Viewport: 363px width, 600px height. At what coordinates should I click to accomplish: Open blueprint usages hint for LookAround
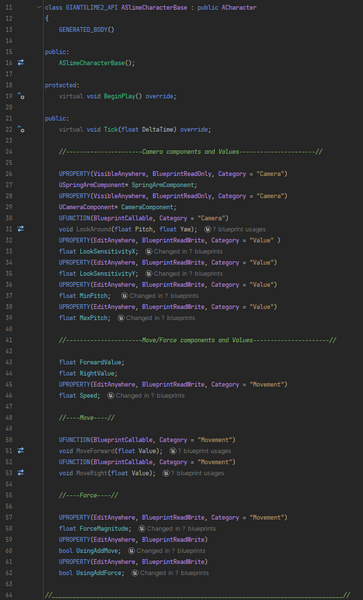tap(234, 229)
